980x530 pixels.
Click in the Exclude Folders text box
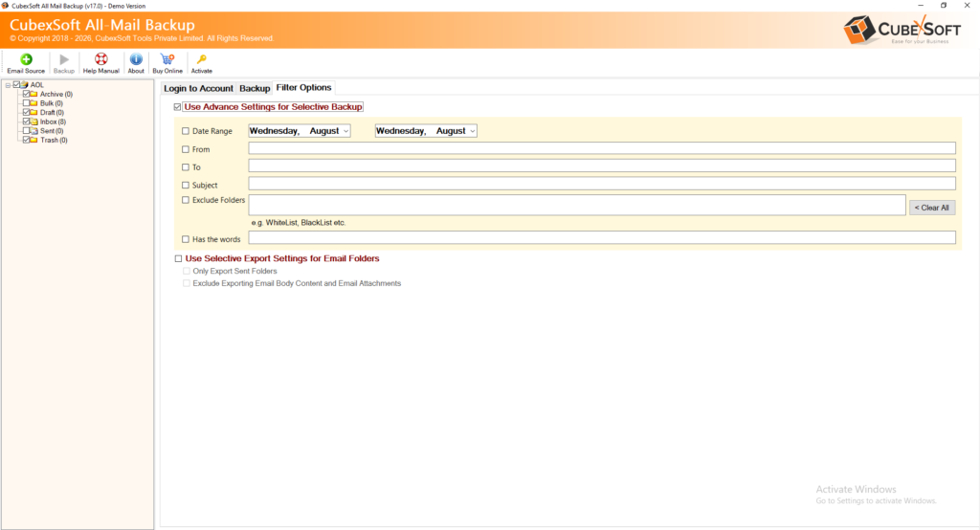(x=577, y=205)
